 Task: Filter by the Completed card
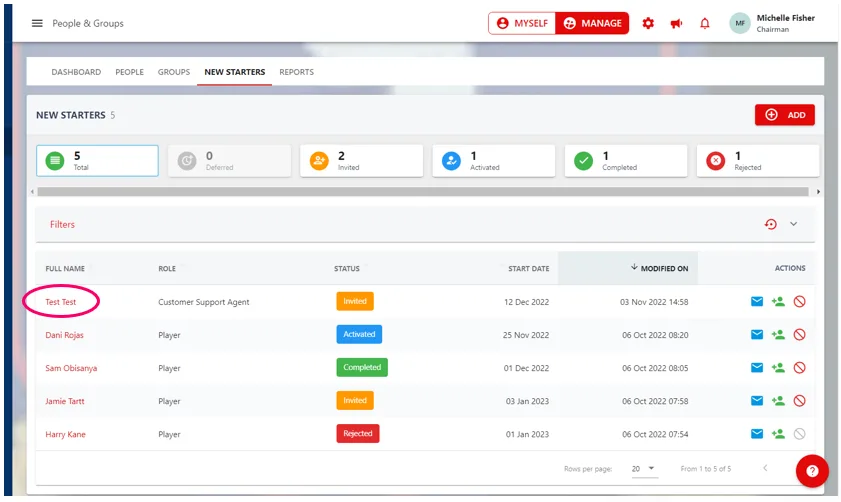(626, 160)
